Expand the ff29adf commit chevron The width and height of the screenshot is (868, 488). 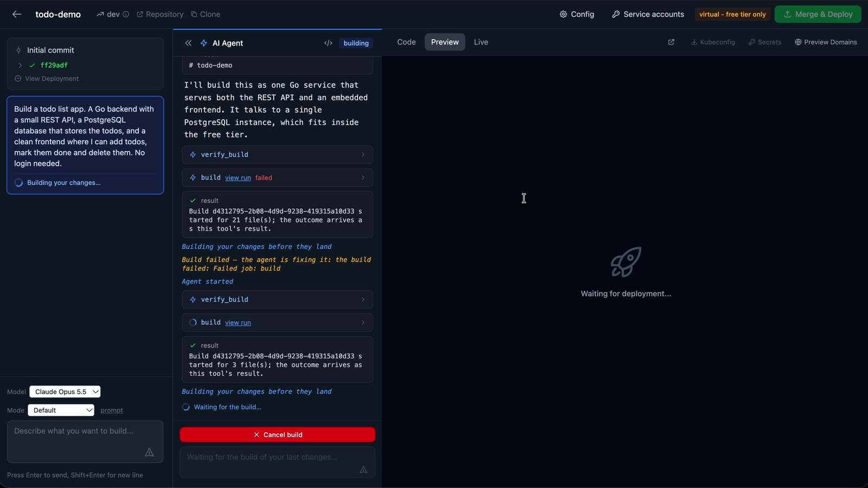(x=20, y=65)
